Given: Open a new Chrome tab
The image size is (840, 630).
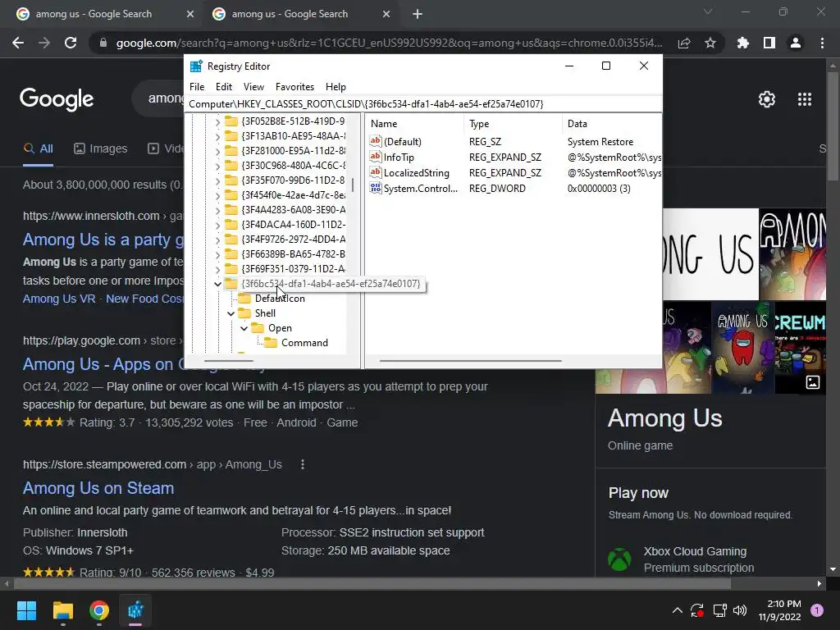Looking at the screenshot, I should coord(418,14).
